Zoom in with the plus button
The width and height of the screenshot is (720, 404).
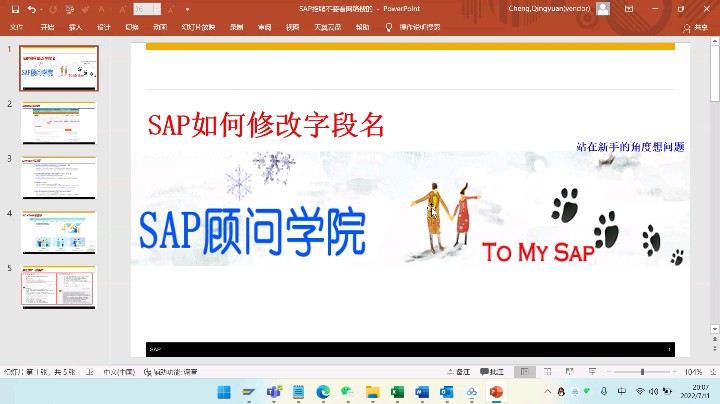pos(675,372)
